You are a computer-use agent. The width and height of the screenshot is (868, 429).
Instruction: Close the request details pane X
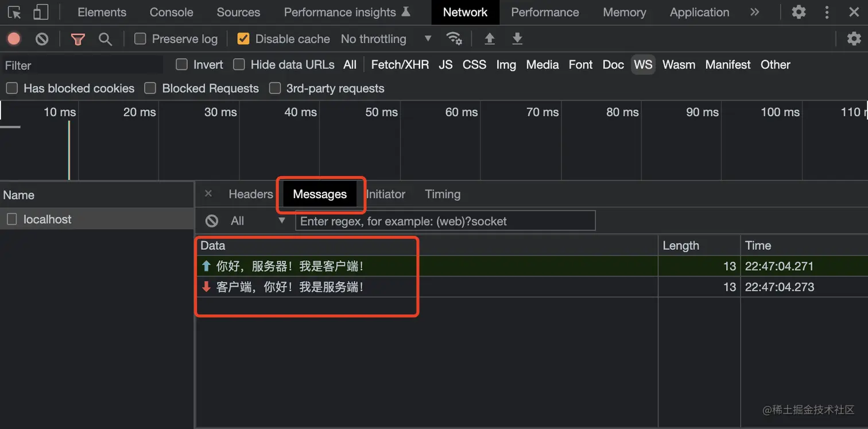[x=208, y=194]
